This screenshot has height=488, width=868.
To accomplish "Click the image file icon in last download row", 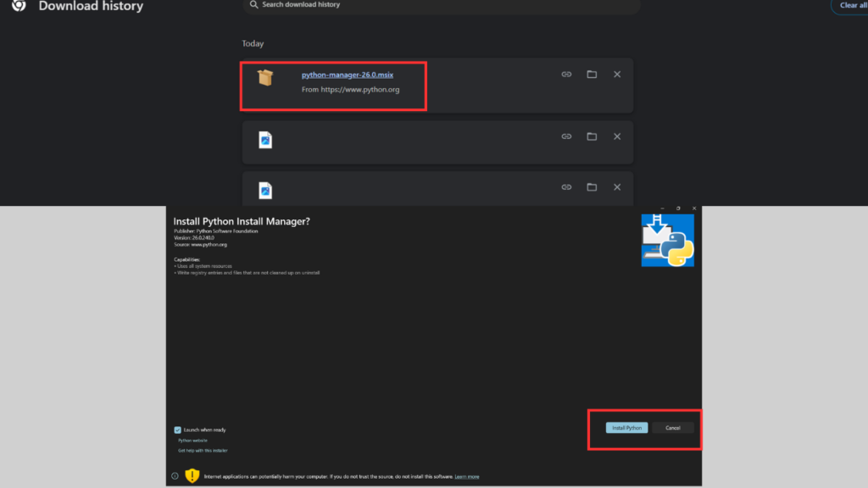I will click(x=265, y=191).
